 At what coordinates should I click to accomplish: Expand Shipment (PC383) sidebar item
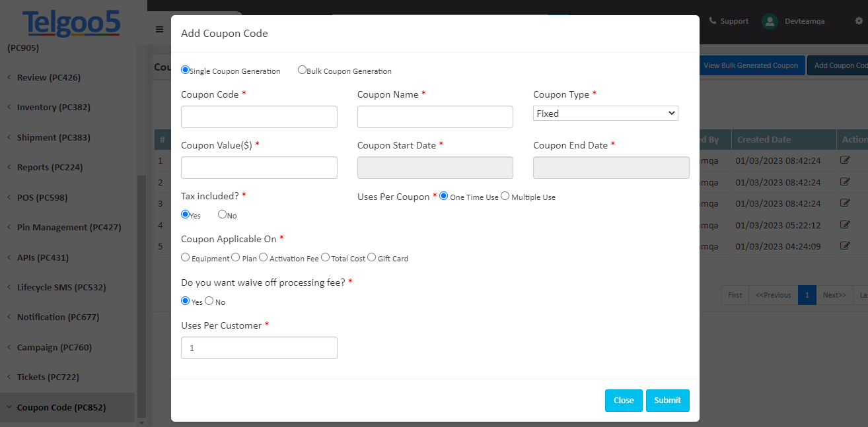(x=54, y=137)
